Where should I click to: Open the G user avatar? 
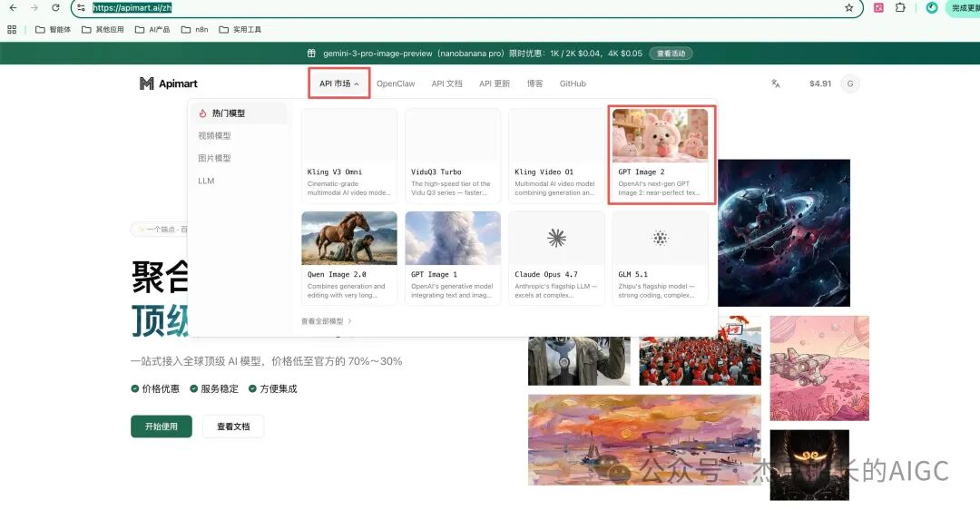point(850,83)
